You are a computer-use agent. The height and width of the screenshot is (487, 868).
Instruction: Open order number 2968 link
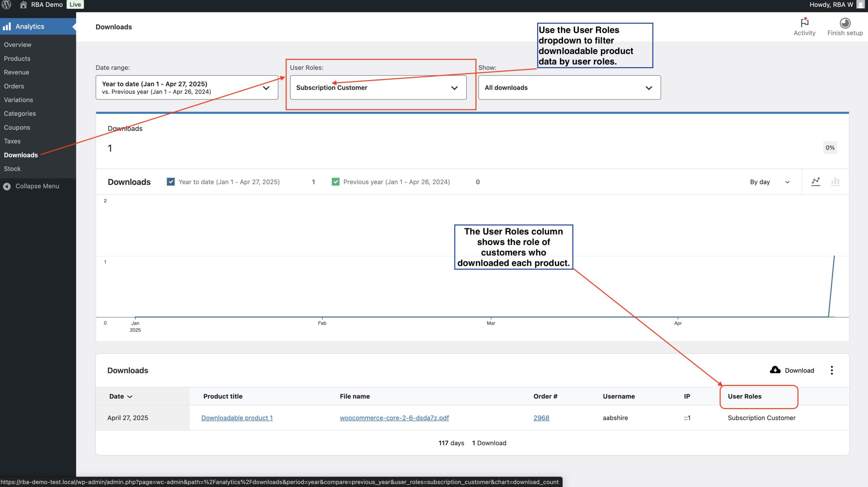click(541, 418)
